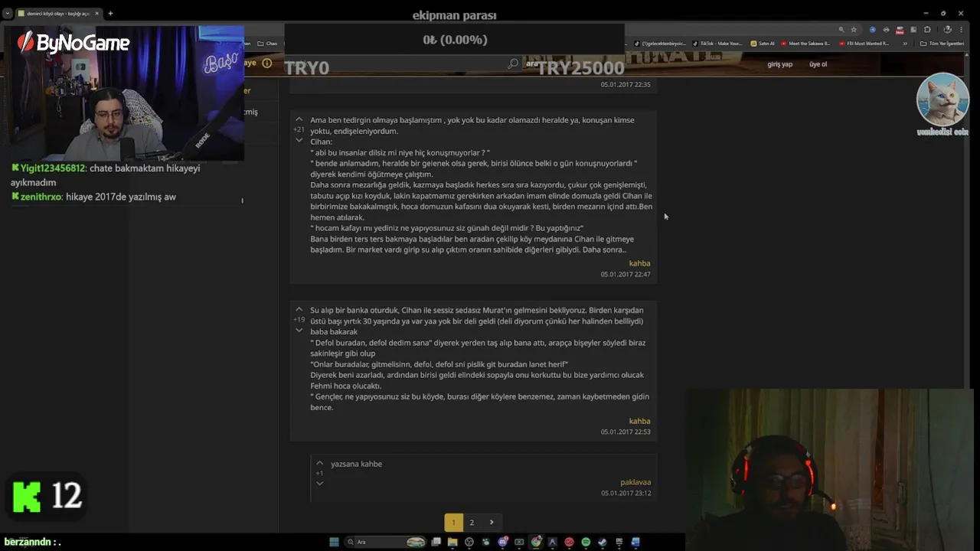
Task: Click chat username 'Yigit123456812'
Action: pyautogui.click(x=52, y=168)
